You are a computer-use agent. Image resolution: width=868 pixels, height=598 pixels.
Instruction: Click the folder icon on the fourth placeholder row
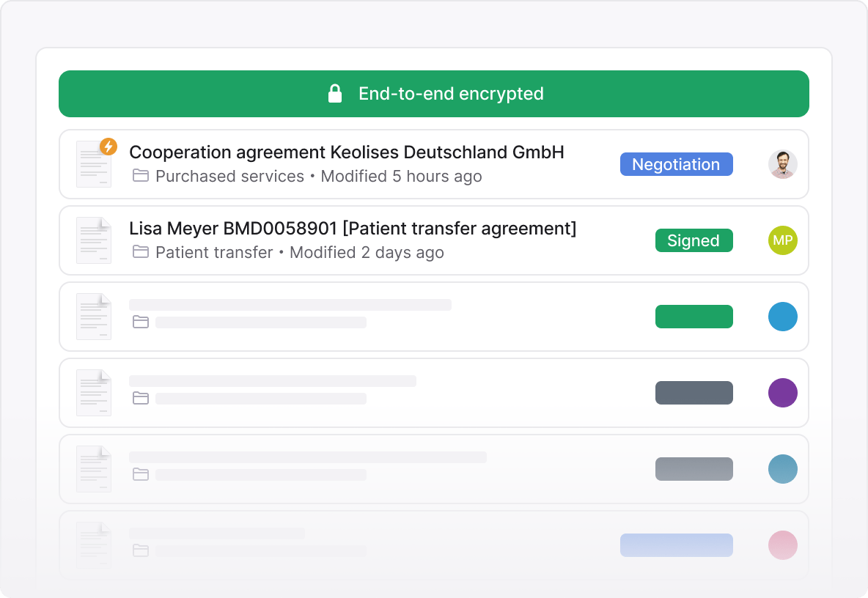(x=141, y=399)
